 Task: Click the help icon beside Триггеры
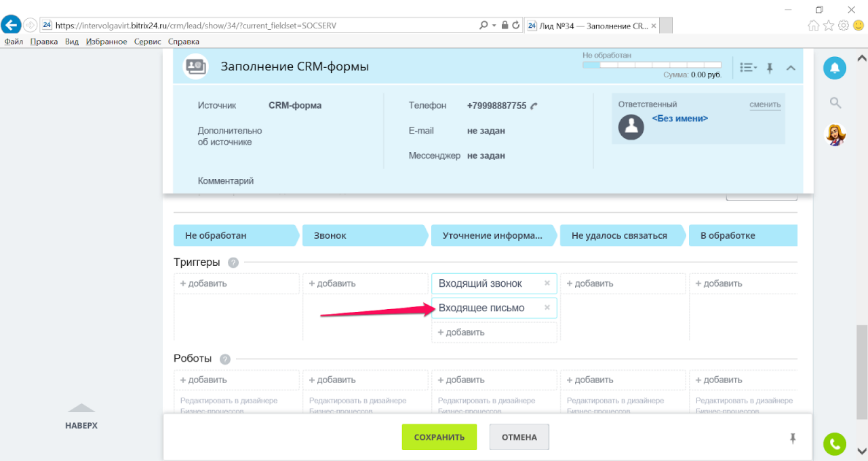tap(233, 262)
